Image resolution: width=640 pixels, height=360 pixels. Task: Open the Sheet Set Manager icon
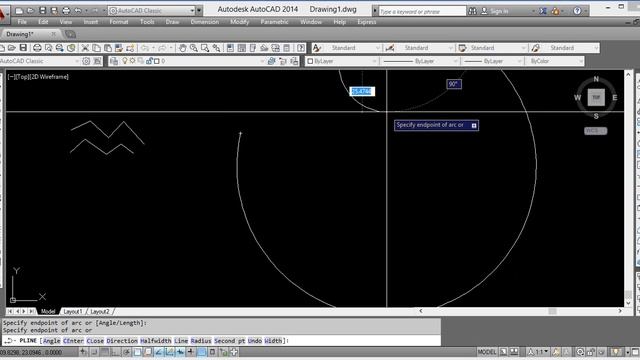(264, 48)
